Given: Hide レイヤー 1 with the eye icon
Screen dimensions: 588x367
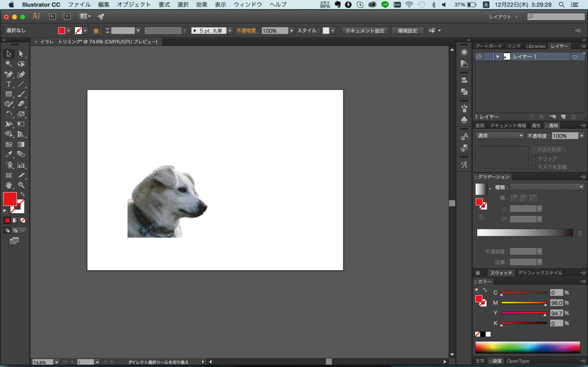Looking at the screenshot, I should click(478, 57).
